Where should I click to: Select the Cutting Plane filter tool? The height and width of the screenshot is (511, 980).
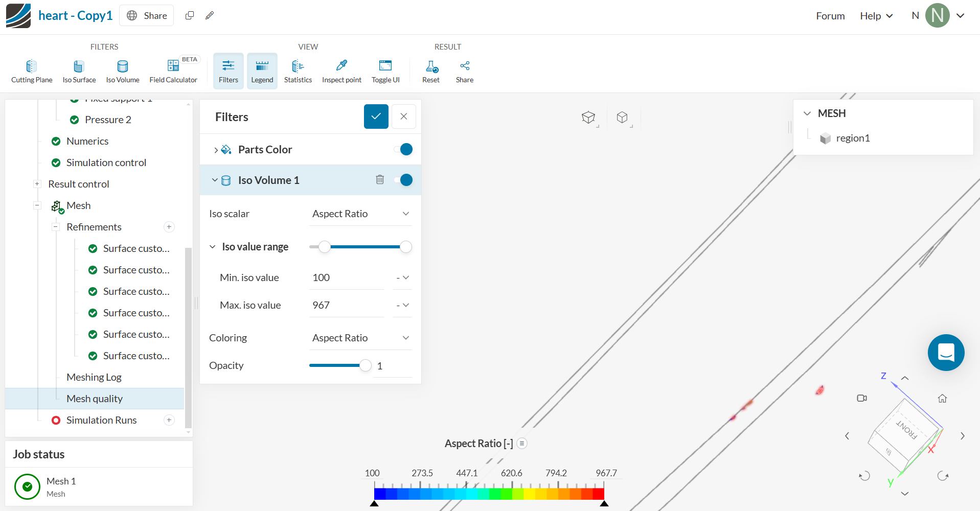32,71
